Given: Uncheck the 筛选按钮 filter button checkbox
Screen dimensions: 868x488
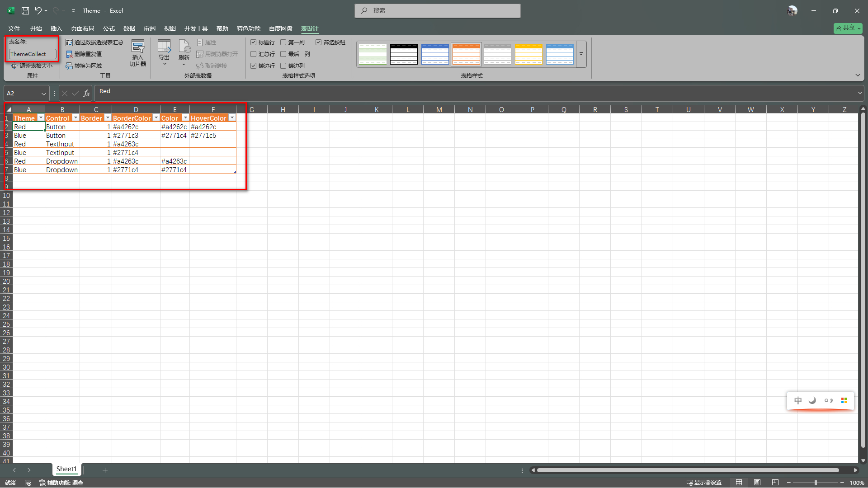Looking at the screenshot, I should click(x=319, y=42).
